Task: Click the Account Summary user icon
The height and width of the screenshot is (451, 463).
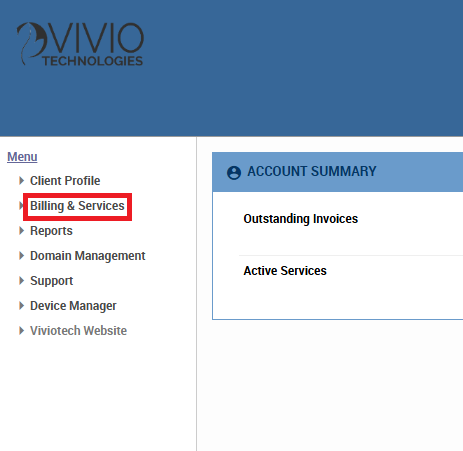Action: (x=234, y=173)
